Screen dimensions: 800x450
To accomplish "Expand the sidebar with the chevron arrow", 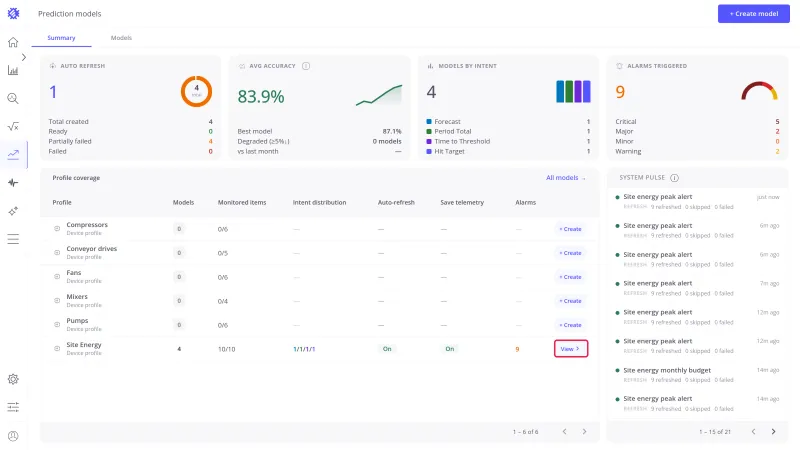I will coord(23,57).
